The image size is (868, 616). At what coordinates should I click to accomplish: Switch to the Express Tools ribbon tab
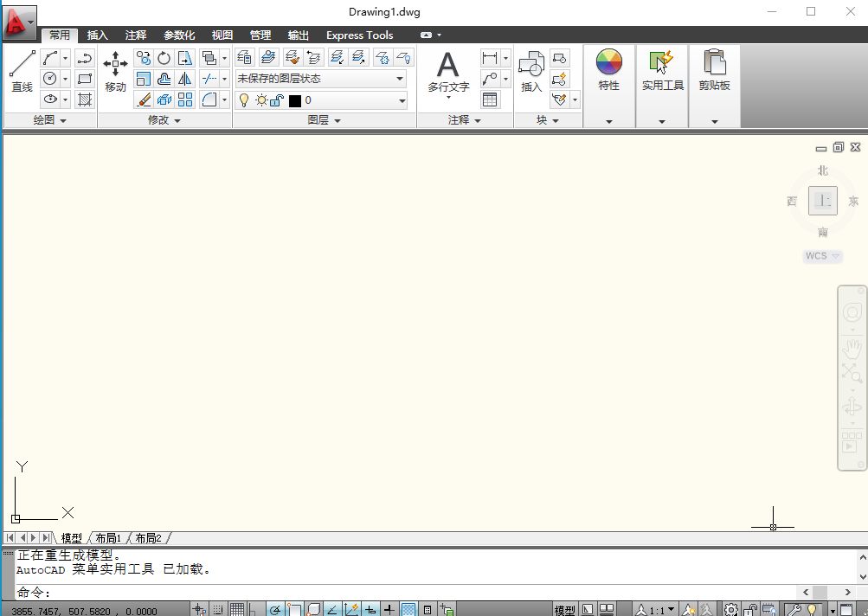pyautogui.click(x=359, y=35)
